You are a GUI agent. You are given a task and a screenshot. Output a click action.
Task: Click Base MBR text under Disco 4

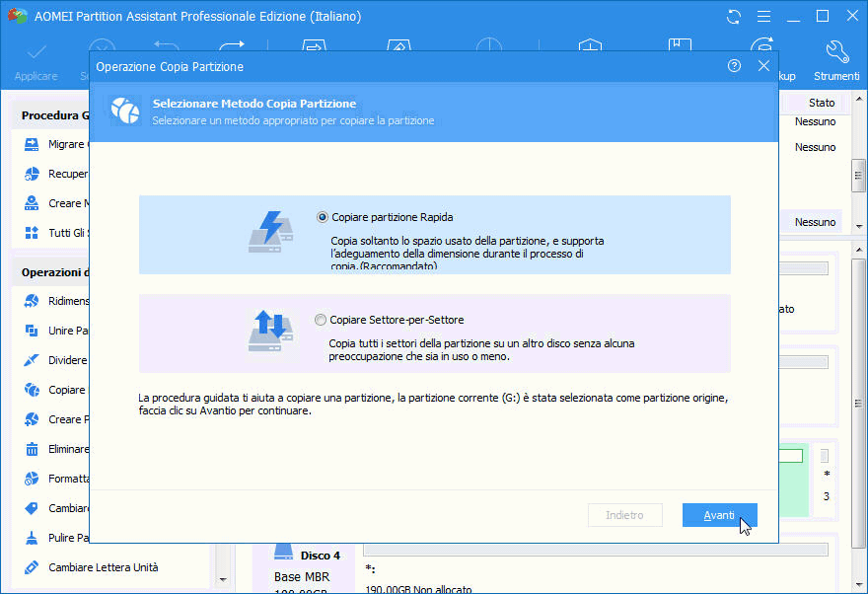[302, 577]
